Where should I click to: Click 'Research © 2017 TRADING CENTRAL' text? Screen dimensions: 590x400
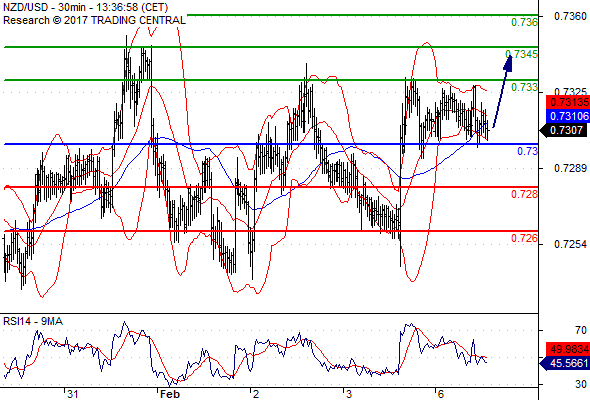pos(94,20)
